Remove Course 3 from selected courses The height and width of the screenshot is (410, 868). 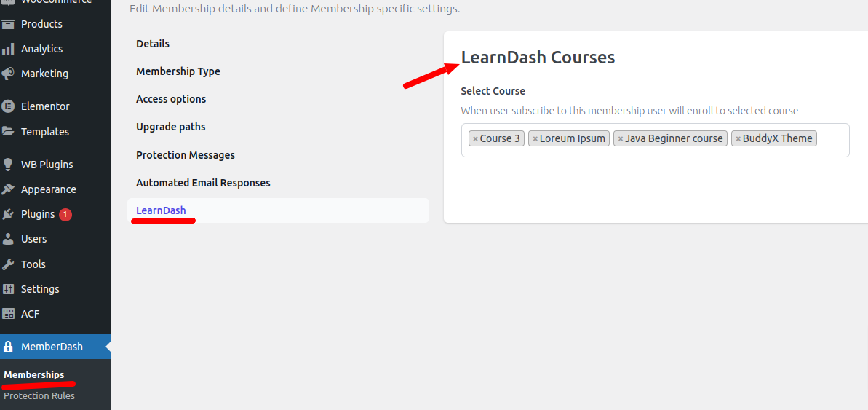pyautogui.click(x=475, y=139)
